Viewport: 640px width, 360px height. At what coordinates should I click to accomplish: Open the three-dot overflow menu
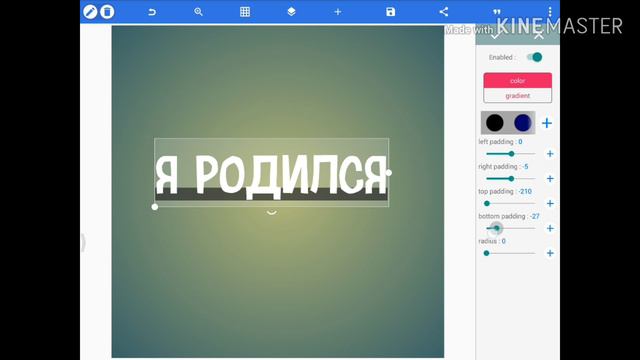tap(550, 12)
